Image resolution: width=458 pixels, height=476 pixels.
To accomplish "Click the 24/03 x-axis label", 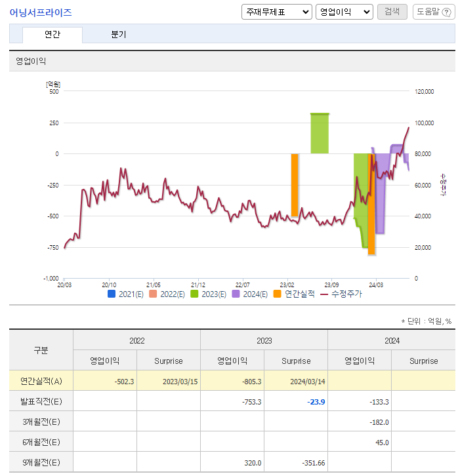I will [x=376, y=285].
